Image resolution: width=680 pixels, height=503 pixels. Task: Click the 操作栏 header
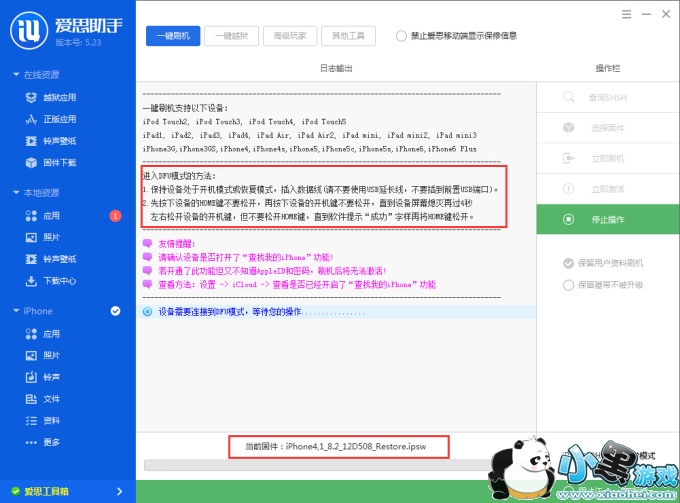point(608,69)
